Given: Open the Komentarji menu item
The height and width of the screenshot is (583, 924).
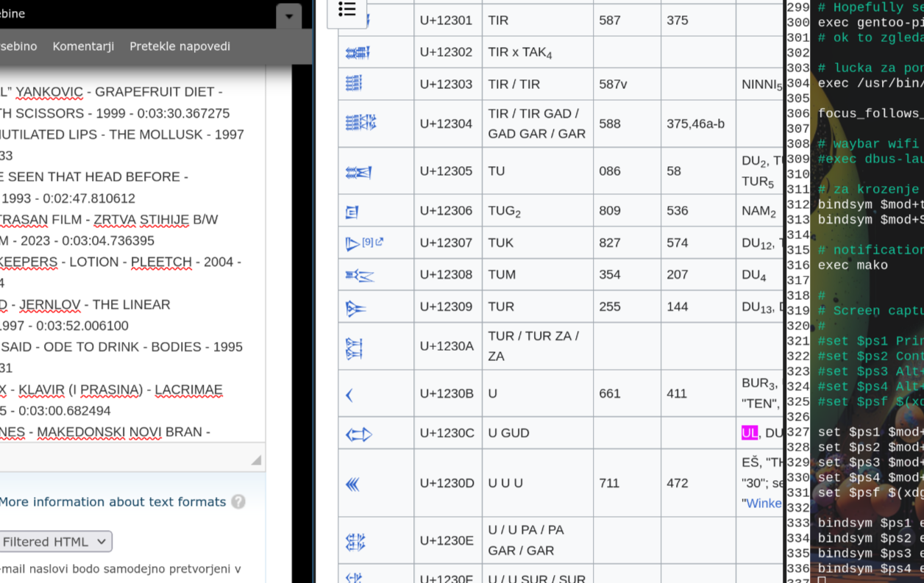Looking at the screenshot, I should (x=83, y=46).
